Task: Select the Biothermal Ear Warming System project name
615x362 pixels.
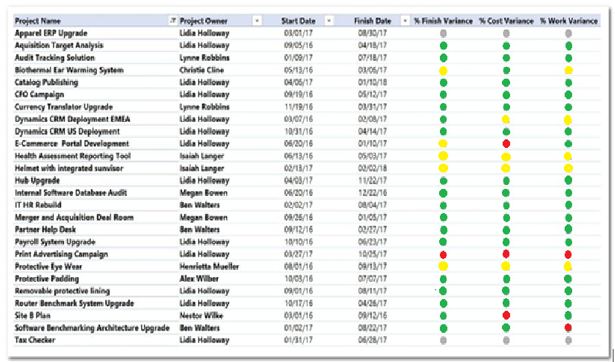Action: click(x=69, y=70)
